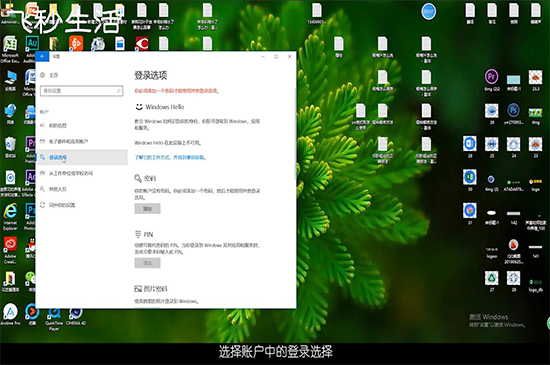Open the Administrator folder desktop icon
Screen dimensions: 550x365
pos(9,14)
